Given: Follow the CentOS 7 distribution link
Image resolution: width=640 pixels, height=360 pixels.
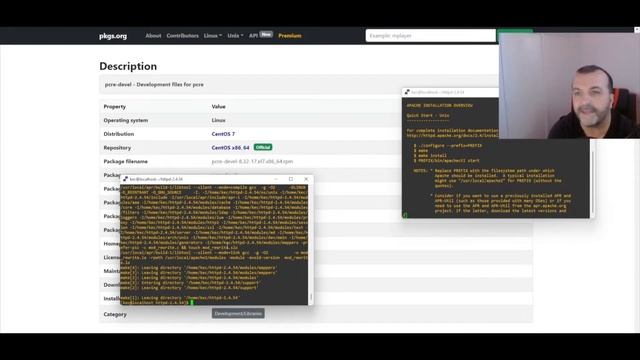Looking at the screenshot, I should coord(223,134).
